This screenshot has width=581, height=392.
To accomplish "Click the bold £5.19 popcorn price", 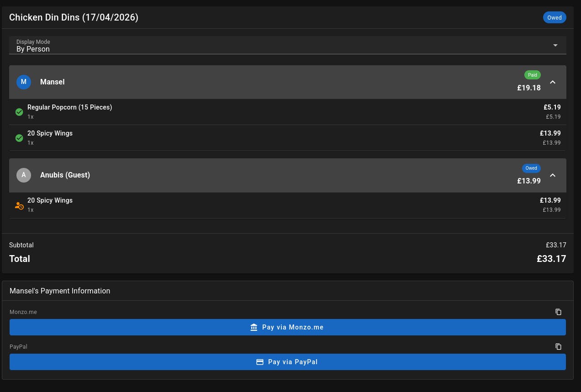I will click(552, 107).
